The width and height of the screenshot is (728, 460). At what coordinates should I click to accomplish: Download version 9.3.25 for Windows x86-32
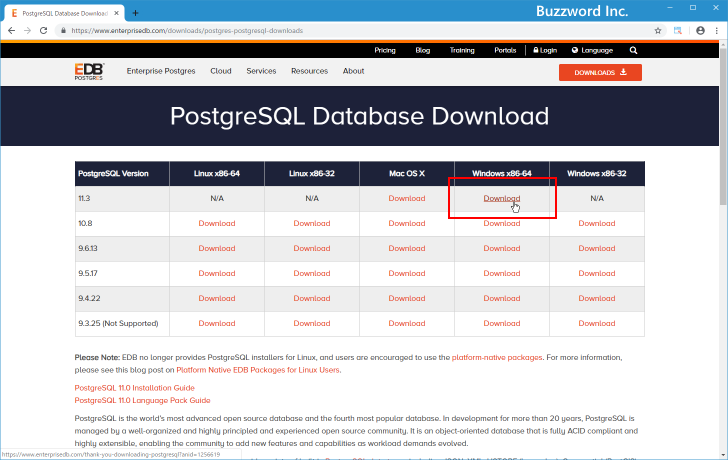tap(597, 324)
